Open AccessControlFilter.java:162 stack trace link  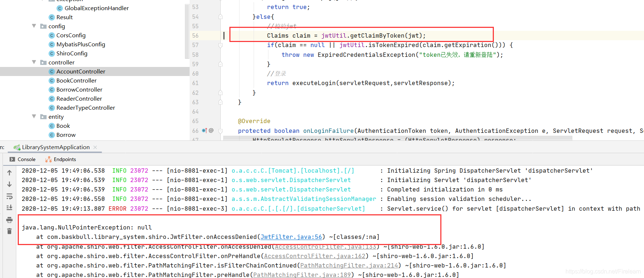314,256
